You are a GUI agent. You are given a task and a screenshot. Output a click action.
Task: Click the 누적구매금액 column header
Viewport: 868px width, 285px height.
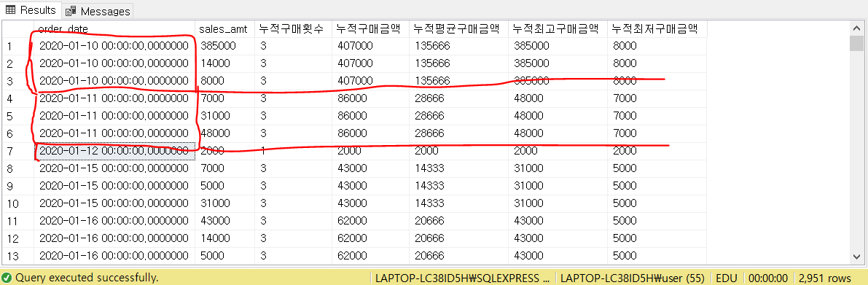pyautogui.click(x=370, y=28)
